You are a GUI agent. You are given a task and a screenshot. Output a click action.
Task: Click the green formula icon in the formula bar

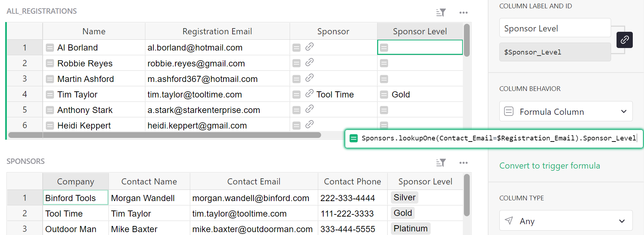point(353,138)
